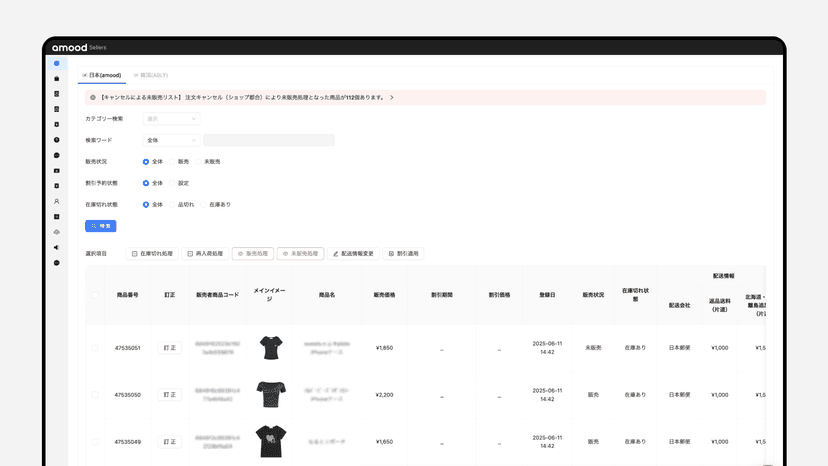Expand the cancellation notice banner arrow
This screenshot has height=466, width=828.
pyautogui.click(x=392, y=98)
